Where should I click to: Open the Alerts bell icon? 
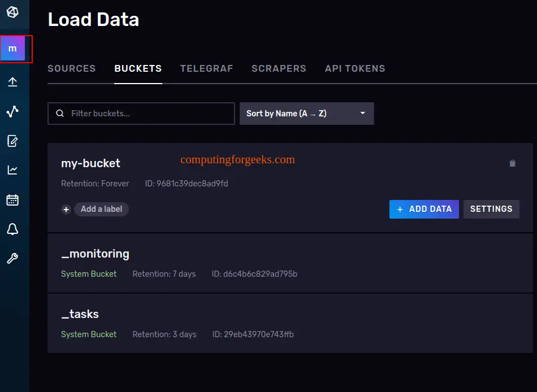[12, 229]
